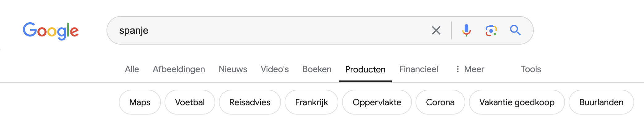Select the Buurlanden chip
The height and width of the screenshot is (130, 644).
pyautogui.click(x=601, y=102)
